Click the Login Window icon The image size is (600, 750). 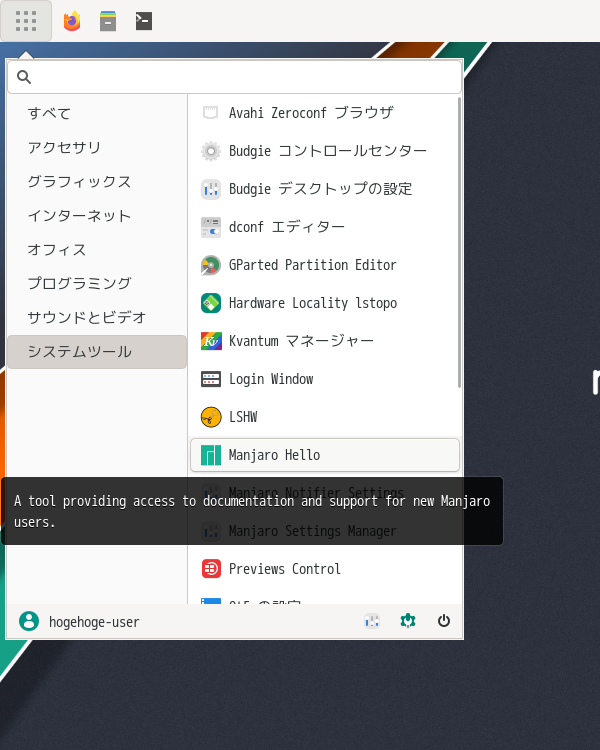[211, 379]
